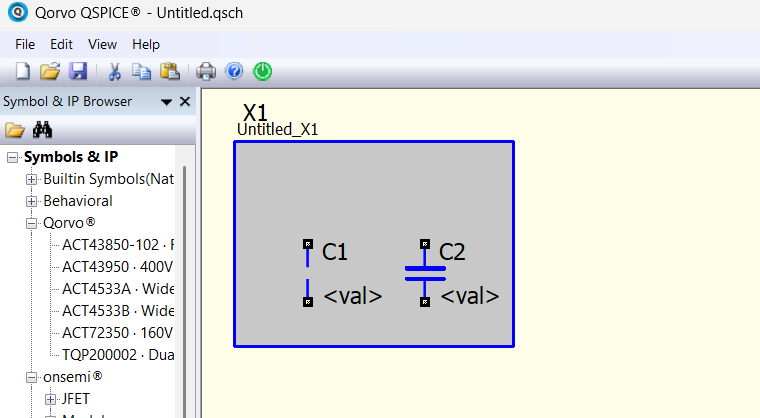Viewport: 760px width, 418px height.
Task: Click the browser panel's open folder icon
Action: [15, 130]
